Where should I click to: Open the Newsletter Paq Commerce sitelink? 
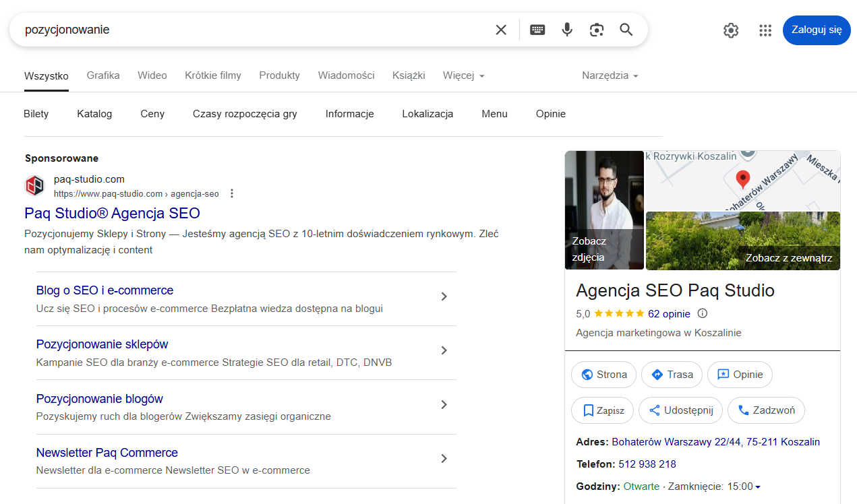107,453
